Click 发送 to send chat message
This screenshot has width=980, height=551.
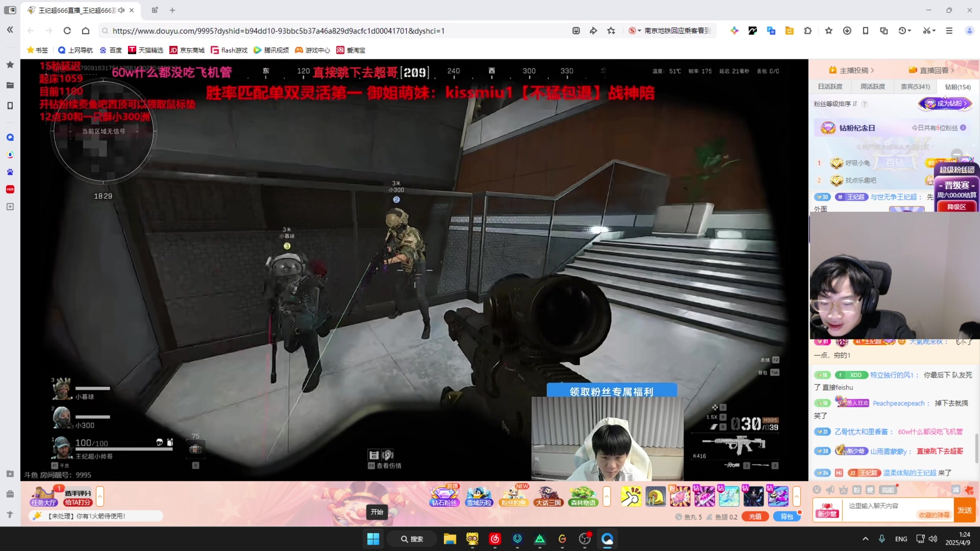965,510
